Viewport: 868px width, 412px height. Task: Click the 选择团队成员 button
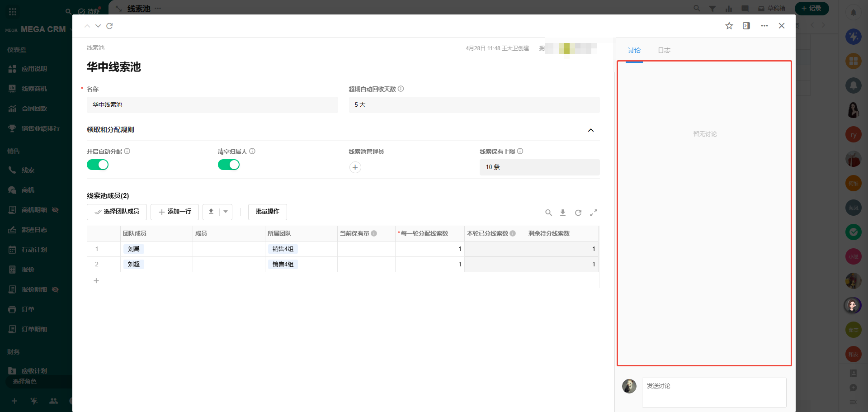coord(117,212)
